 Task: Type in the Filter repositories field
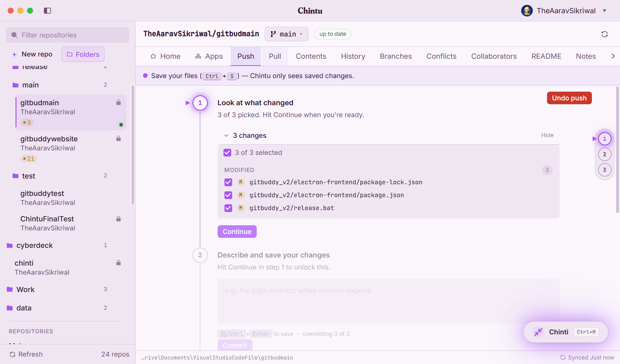67,35
